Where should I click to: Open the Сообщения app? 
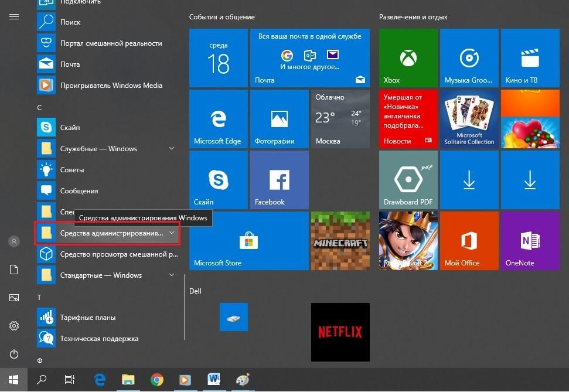coord(107,190)
